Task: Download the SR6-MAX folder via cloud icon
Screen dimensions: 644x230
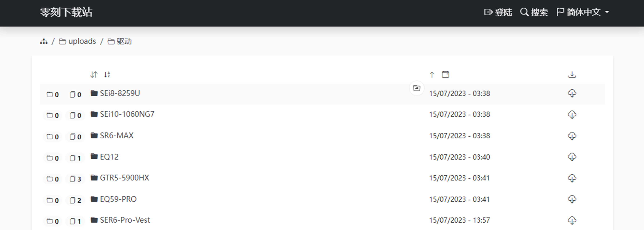Action: (572, 136)
